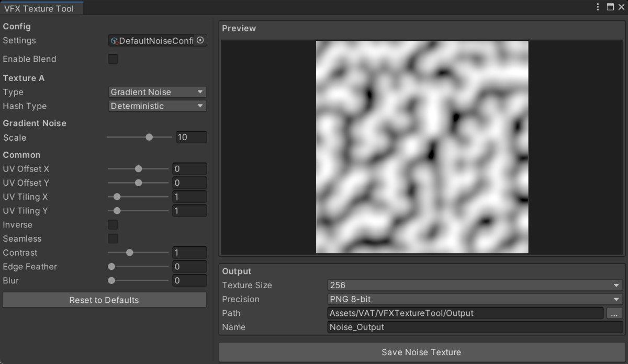Open the Precision dropdown (PNG 8-bit)
628x364 pixels.
[x=475, y=299]
